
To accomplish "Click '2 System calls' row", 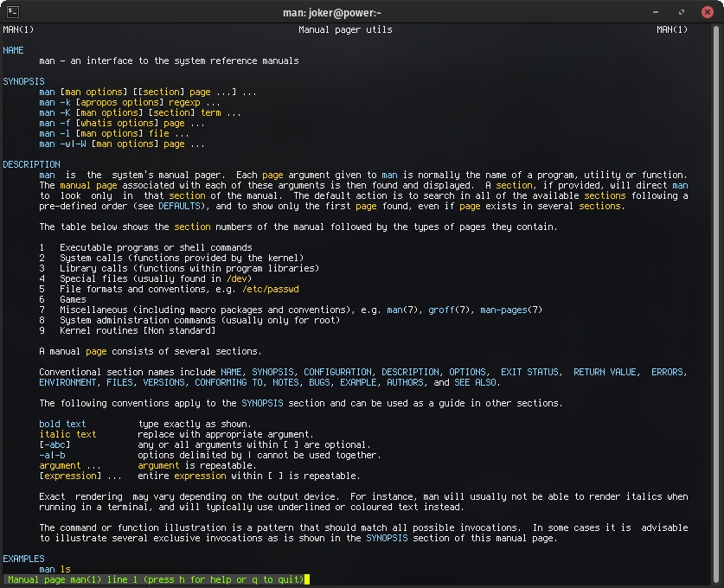I will pyautogui.click(x=171, y=258).
